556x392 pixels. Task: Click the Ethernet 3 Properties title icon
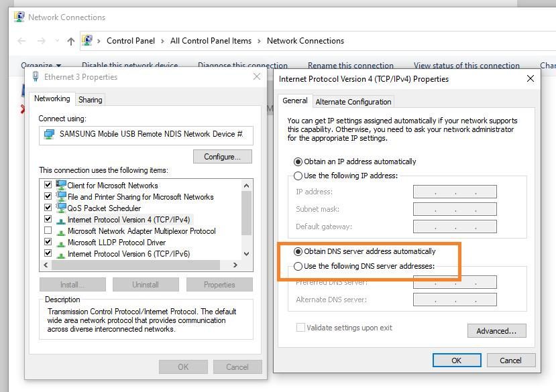tap(36, 76)
